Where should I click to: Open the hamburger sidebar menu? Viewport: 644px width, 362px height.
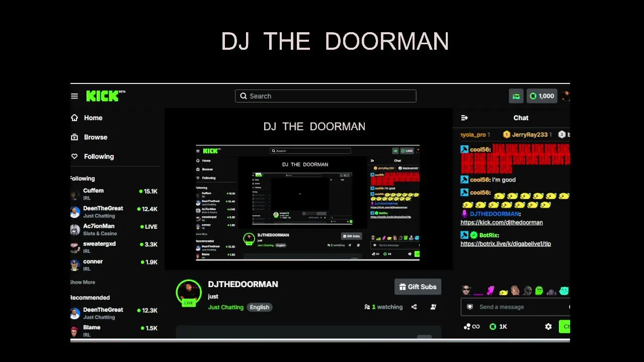point(74,96)
